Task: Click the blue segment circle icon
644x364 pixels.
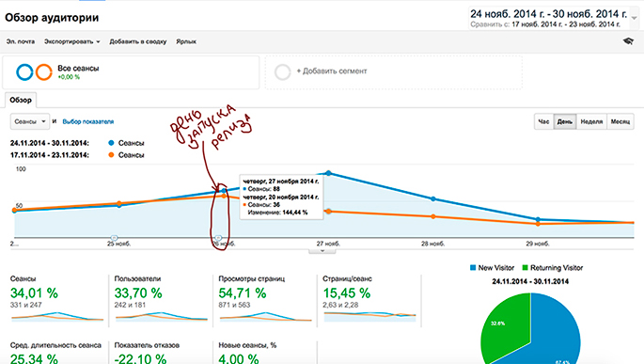Action: tap(24, 72)
